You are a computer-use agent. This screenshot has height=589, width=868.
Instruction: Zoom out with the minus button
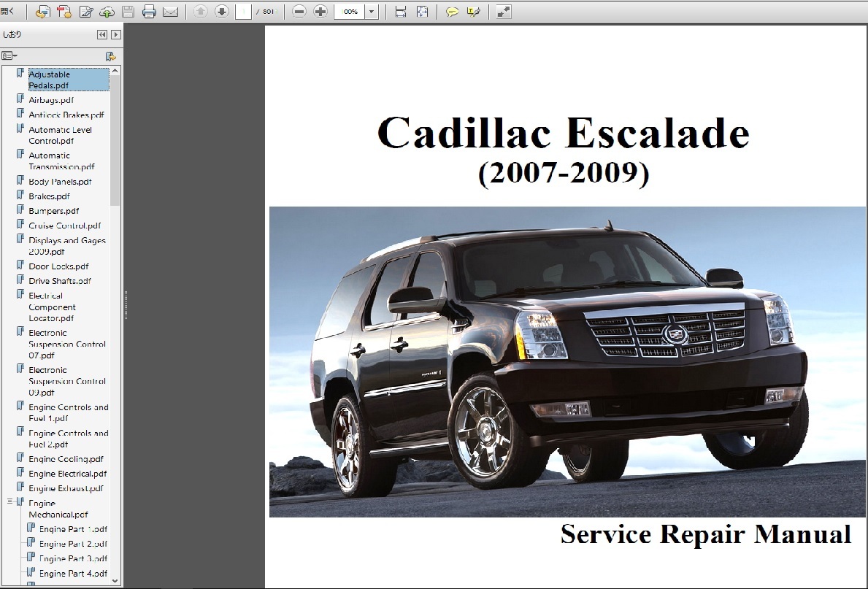[x=299, y=11]
